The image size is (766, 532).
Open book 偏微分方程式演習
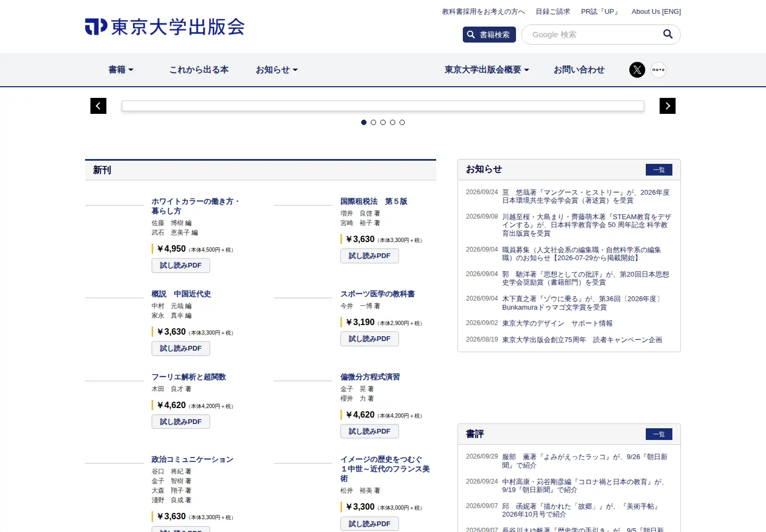(370, 377)
